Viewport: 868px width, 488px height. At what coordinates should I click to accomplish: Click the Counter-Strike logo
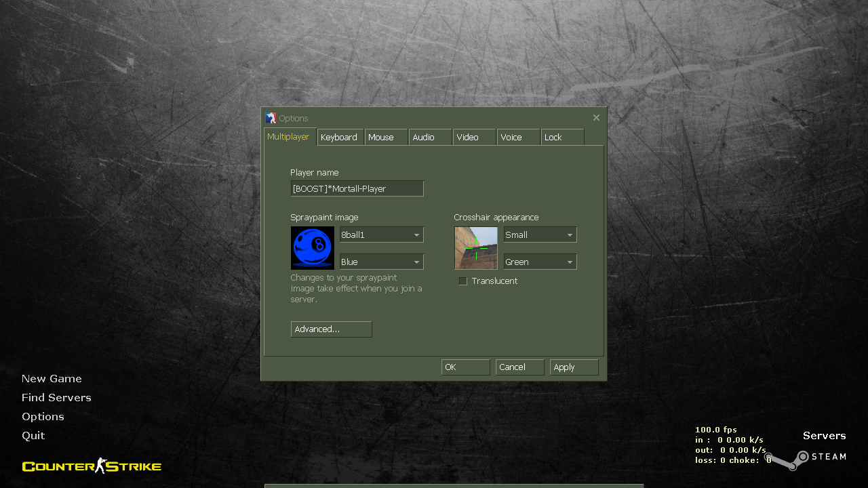point(92,466)
